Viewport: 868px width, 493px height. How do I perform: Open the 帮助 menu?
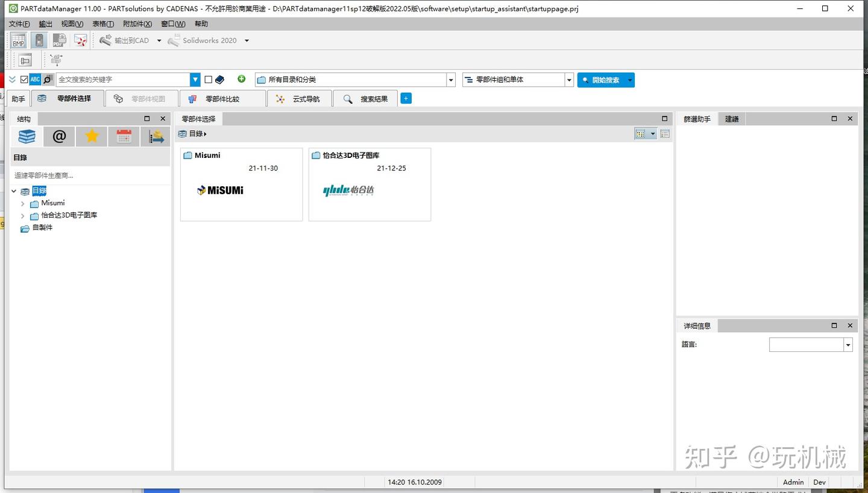pyautogui.click(x=201, y=24)
